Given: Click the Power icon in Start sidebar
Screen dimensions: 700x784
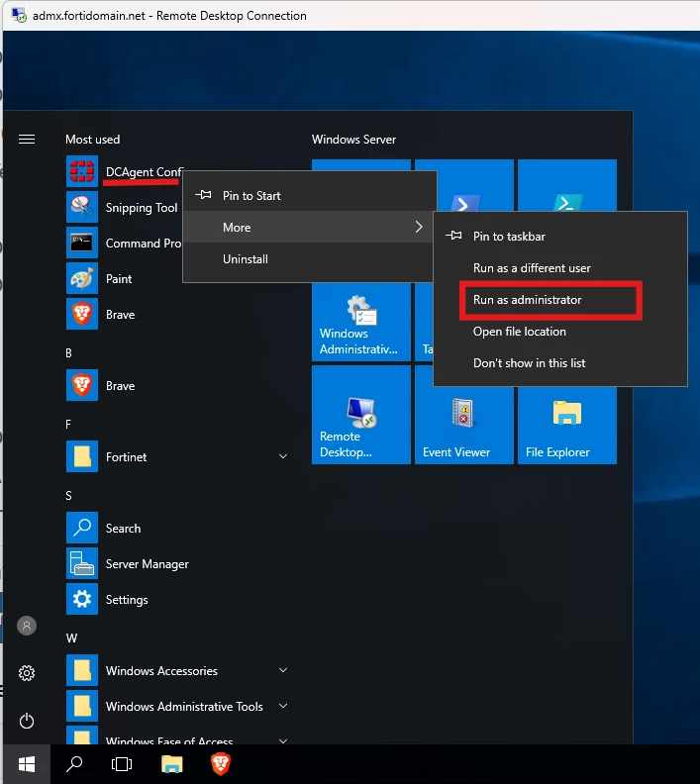Looking at the screenshot, I should (27, 721).
